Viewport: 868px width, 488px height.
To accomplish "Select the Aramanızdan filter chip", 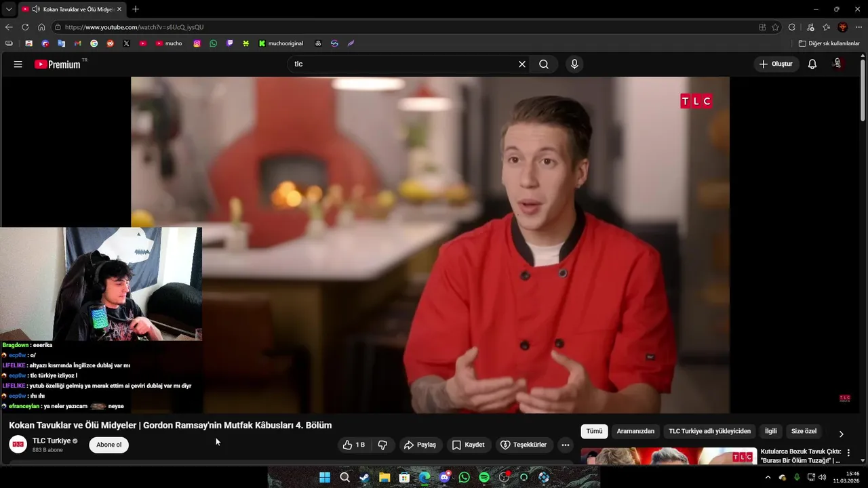I will pyautogui.click(x=635, y=431).
